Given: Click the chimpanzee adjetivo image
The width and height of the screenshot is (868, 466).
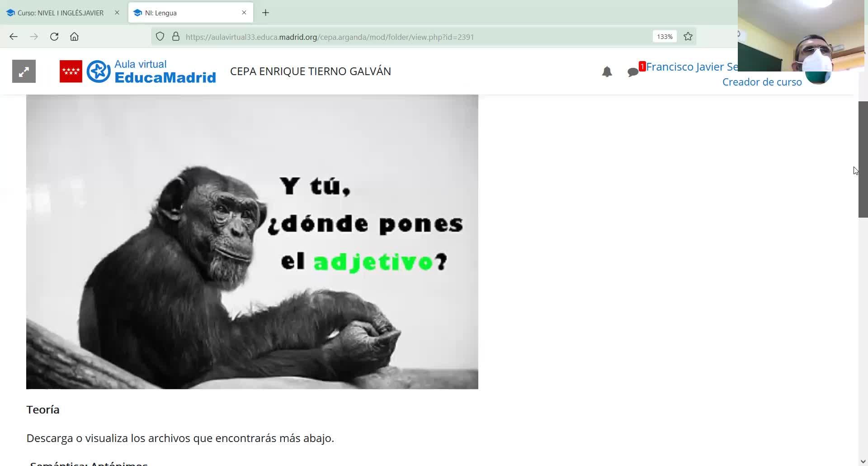Looking at the screenshot, I should pos(252,242).
